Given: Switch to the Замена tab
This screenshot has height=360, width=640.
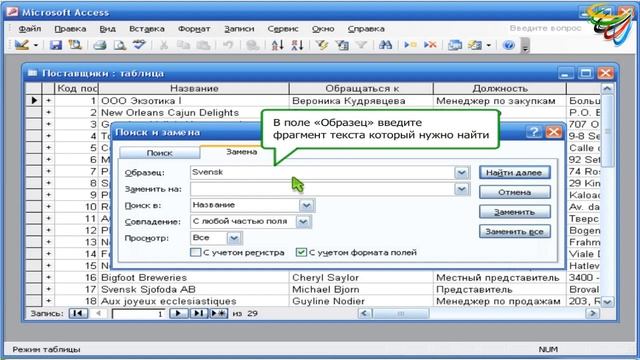Looking at the screenshot, I should (x=242, y=151).
